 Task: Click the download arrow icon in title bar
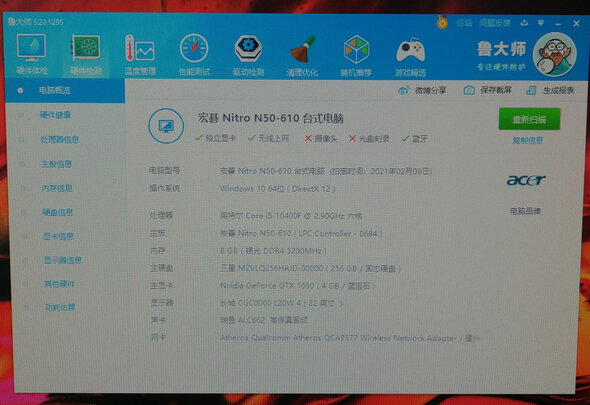(524, 23)
